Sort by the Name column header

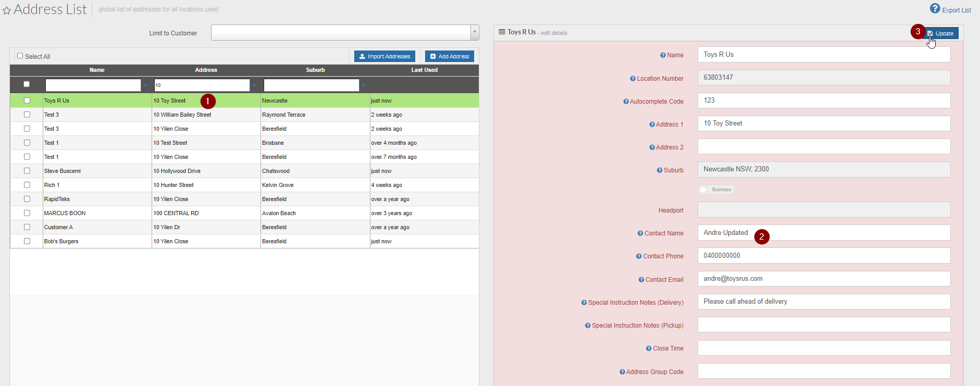[97, 70]
